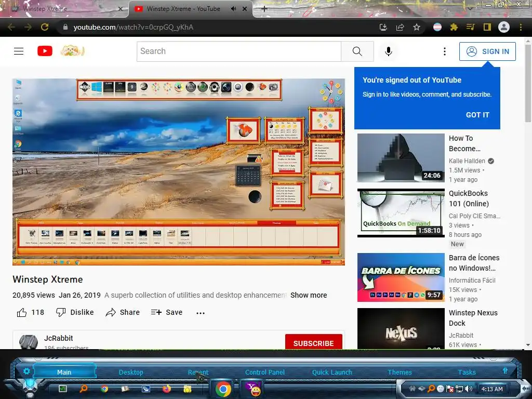Viewport: 532px width, 399px height.
Task: Open QuickBooks 101 (Online) video title
Action: (469, 198)
